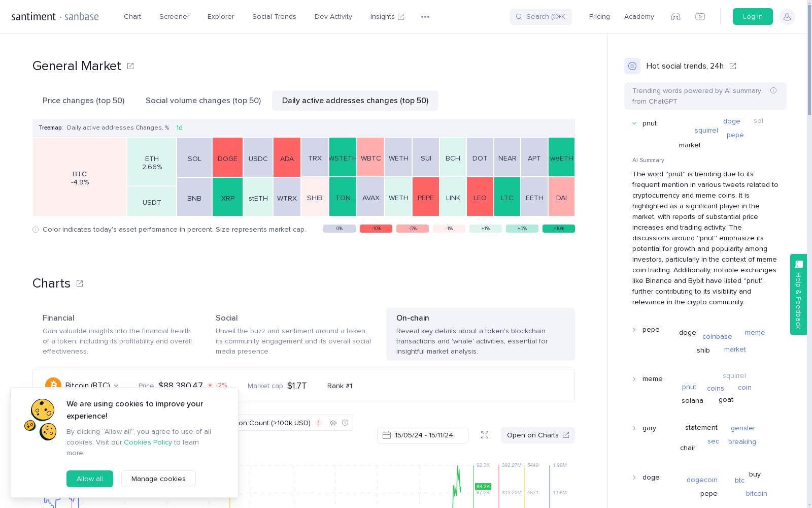Expand the chart to fullscreen
The height and width of the screenshot is (508, 812).
pyautogui.click(x=485, y=435)
